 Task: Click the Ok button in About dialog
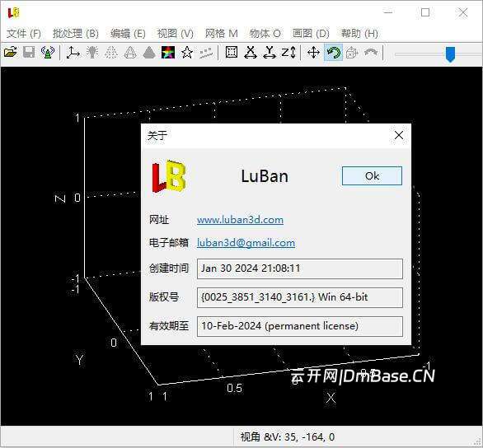click(x=372, y=175)
